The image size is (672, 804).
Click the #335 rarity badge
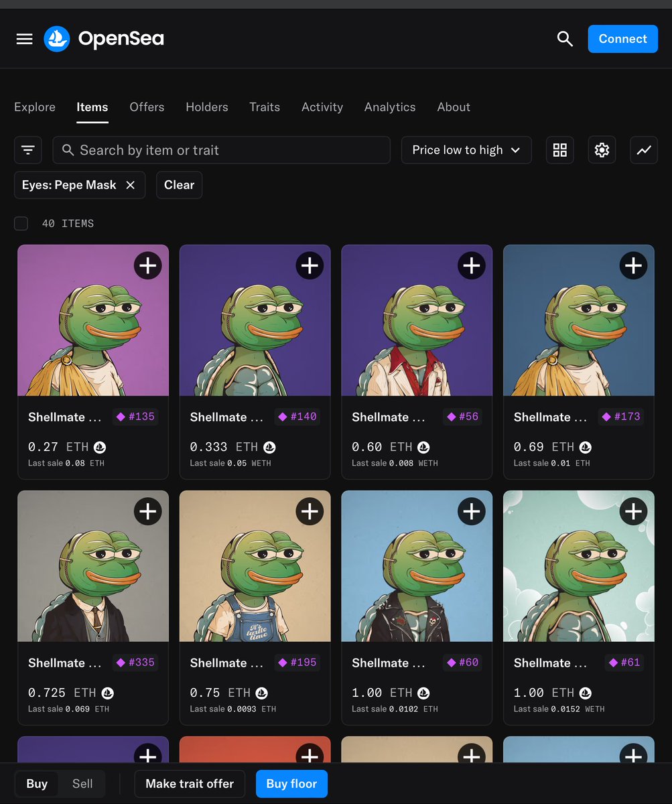click(x=136, y=663)
